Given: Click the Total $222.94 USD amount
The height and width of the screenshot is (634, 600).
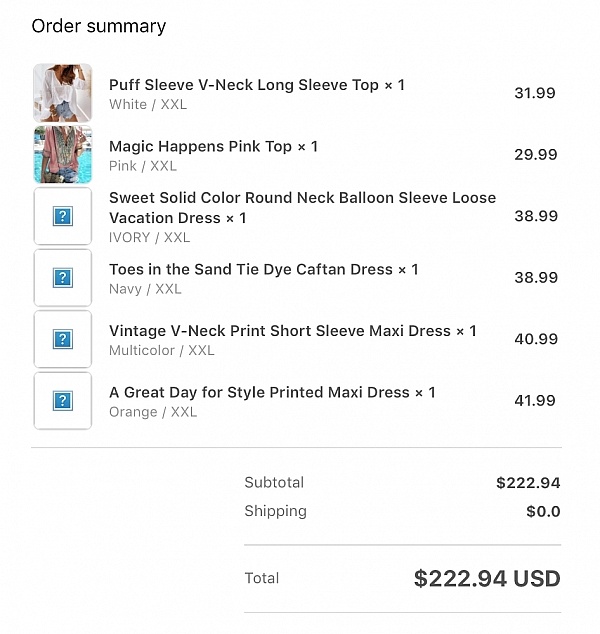Looking at the screenshot, I should [x=487, y=579].
